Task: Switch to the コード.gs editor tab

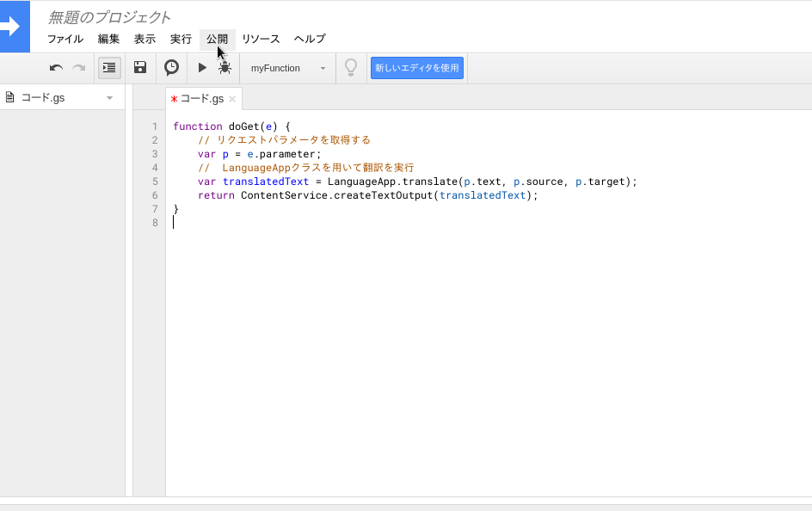Action: tap(200, 98)
